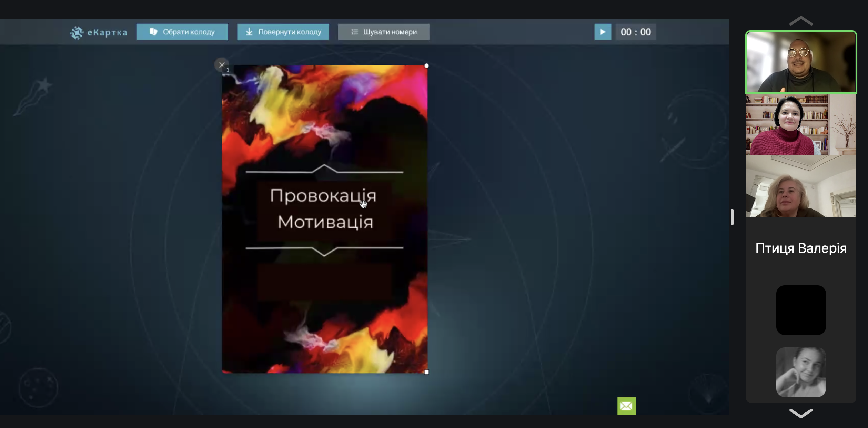Click the Птиця Валерія participant name
The image size is (868, 428).
point(801,248)
